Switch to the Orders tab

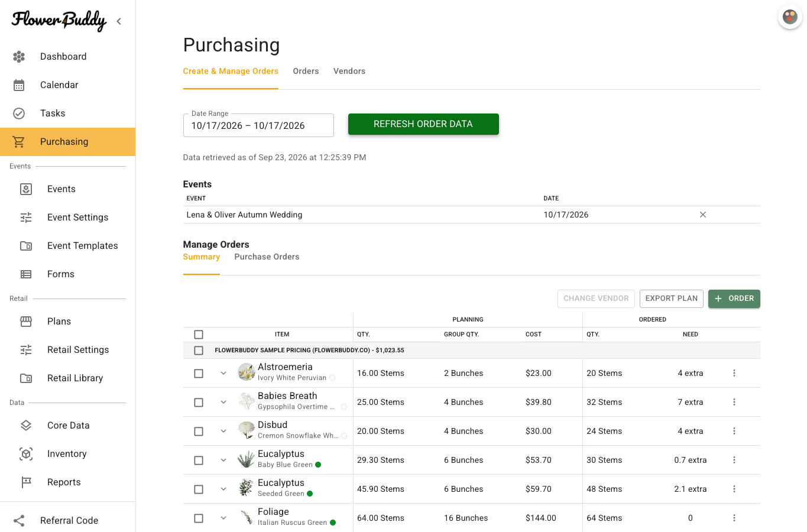[306, 71]
